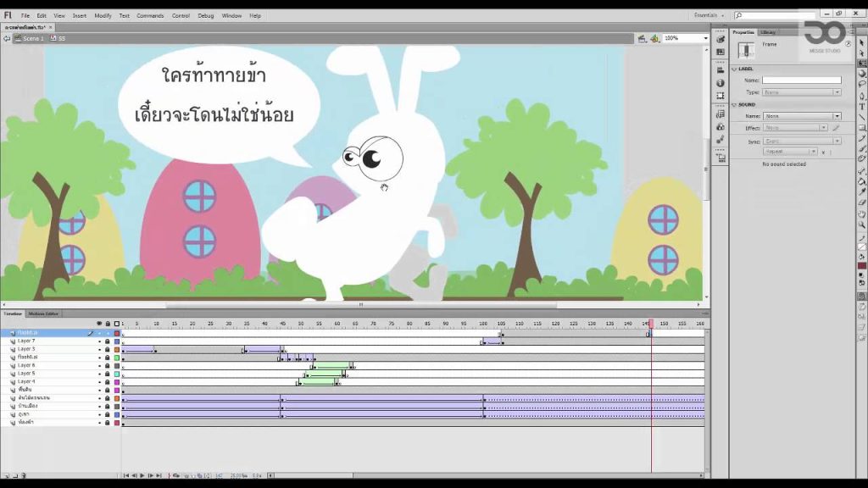Image resolution: width=868 pixels, height=488 pixels.
Task: Go to the last frame
Action: coord(159,475)
